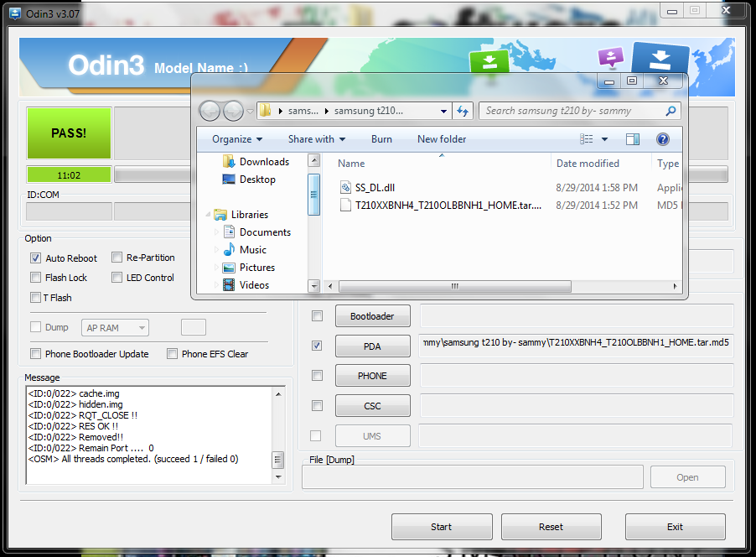The width and height of the screenshot is (756, 557).
Task: Click the Documents library icon
Action: 229,232
